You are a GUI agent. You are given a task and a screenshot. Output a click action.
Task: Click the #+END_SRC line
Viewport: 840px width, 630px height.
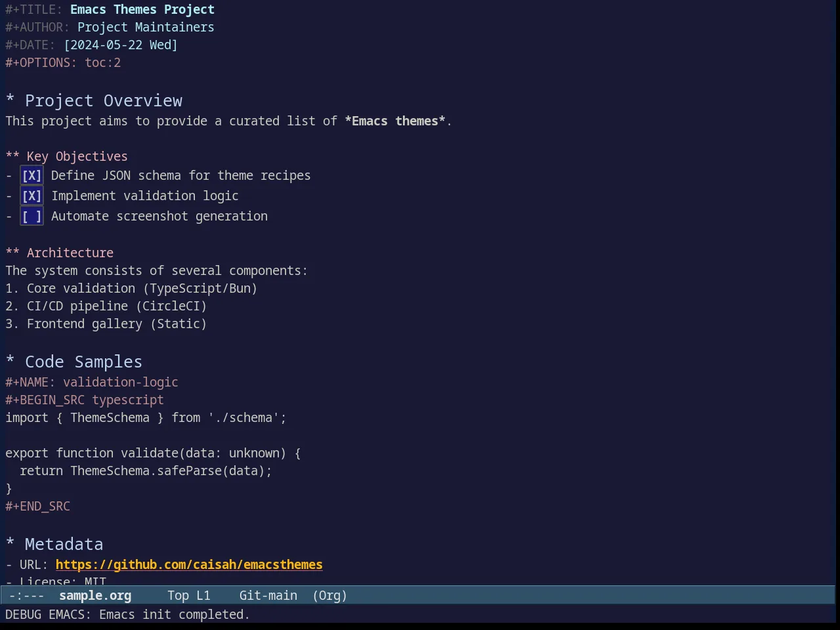point(37,506)
